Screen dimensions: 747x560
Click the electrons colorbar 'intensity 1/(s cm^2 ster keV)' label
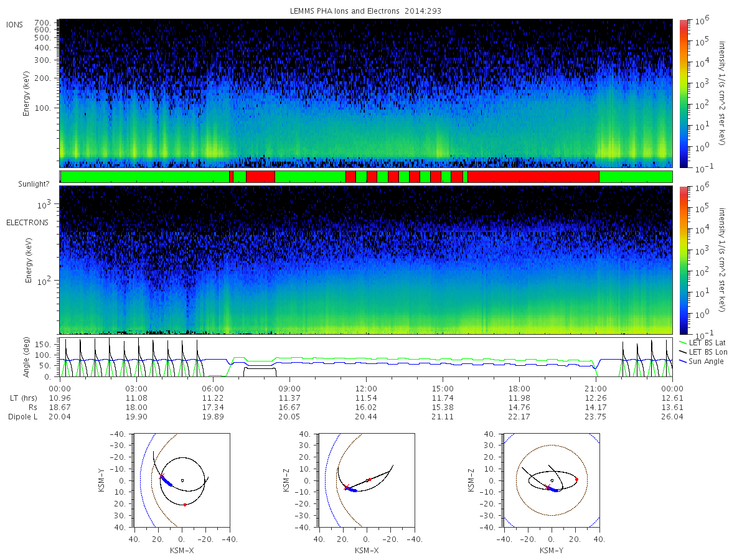click(723, 260)
